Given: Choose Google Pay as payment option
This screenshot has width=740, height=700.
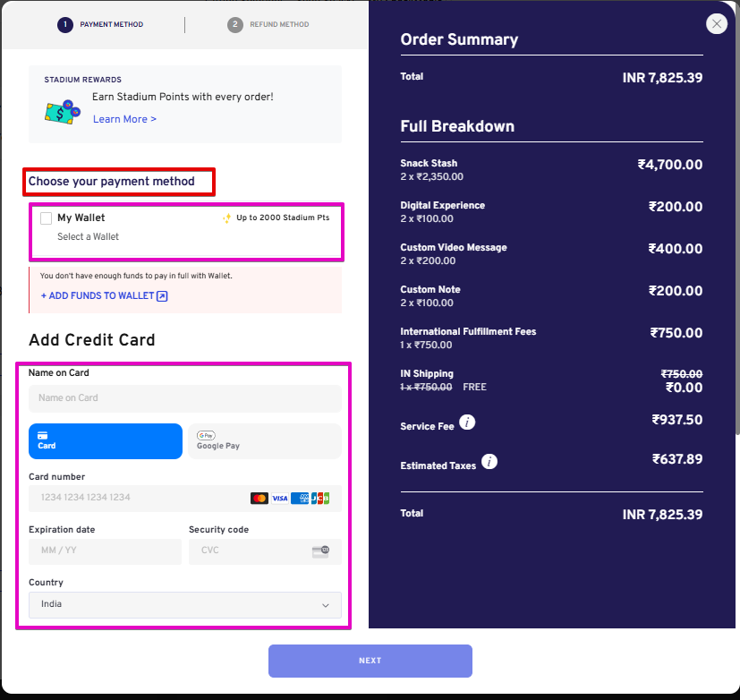Looking at the screenshot, I should [x=264, y=441].
